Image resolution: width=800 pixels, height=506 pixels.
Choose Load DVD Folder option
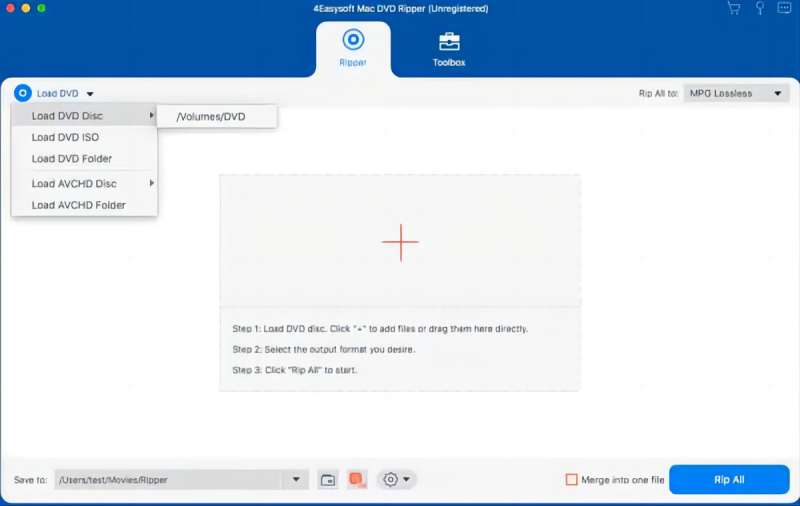85,159
